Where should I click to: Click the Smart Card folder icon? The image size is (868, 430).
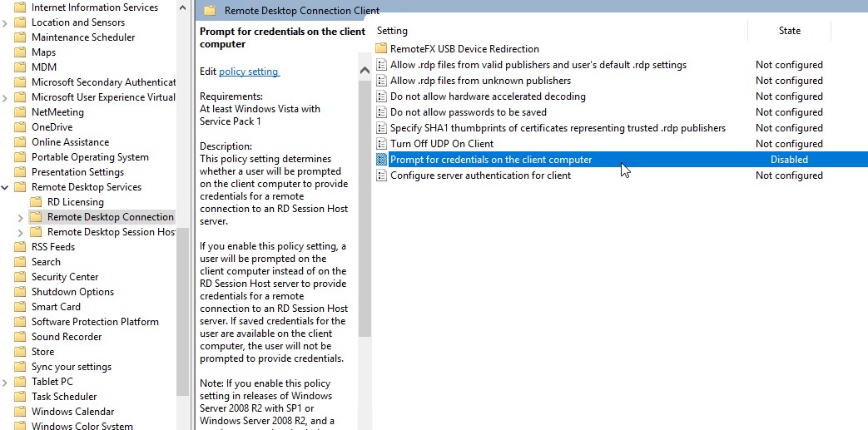20,307
